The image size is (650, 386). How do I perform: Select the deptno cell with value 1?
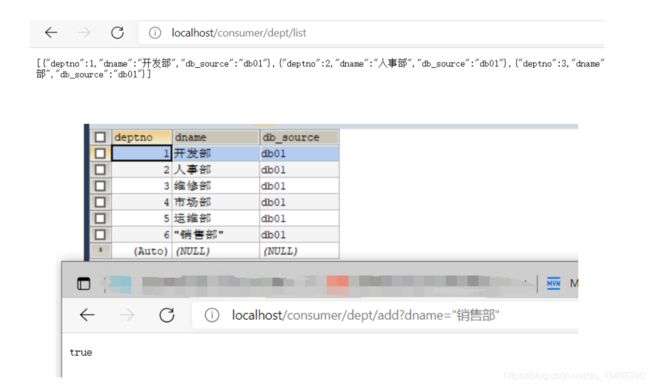pos(142,153)
